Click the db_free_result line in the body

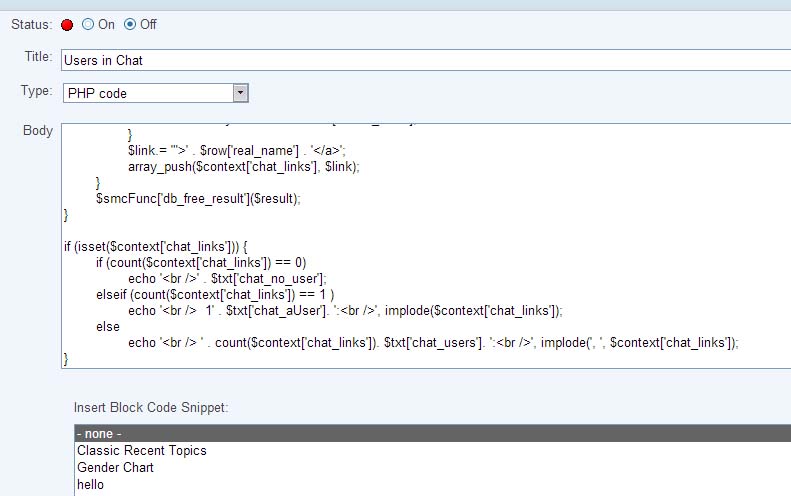198,198
